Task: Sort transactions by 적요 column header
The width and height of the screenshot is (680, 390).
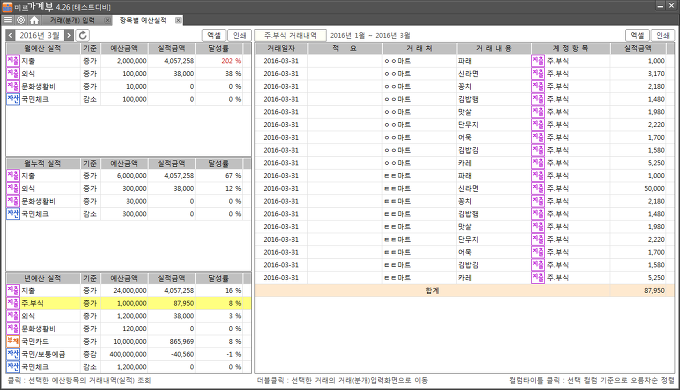Action: click(x=345, y=49)
